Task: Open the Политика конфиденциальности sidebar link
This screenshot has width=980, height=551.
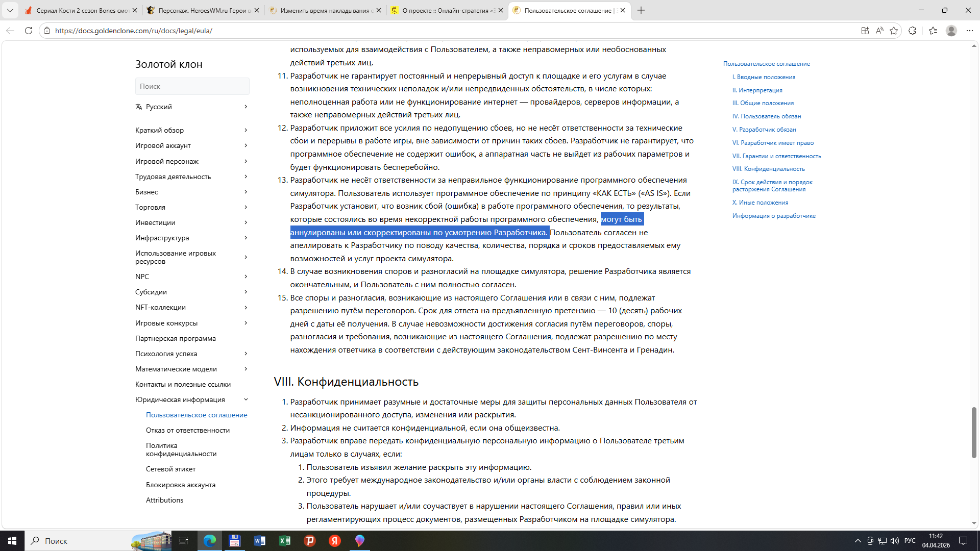Action: [x=181, y=449]
